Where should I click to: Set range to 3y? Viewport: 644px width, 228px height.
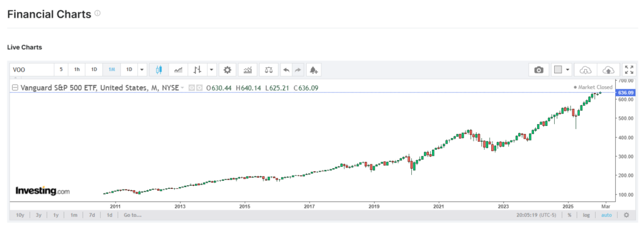click(38, 215)
